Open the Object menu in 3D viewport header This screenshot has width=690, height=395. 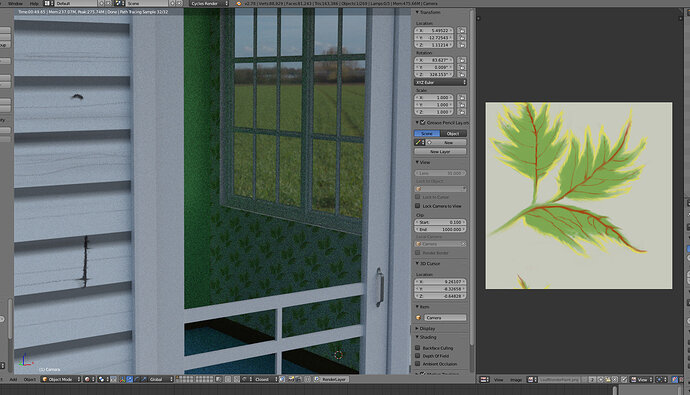[29, 379]
